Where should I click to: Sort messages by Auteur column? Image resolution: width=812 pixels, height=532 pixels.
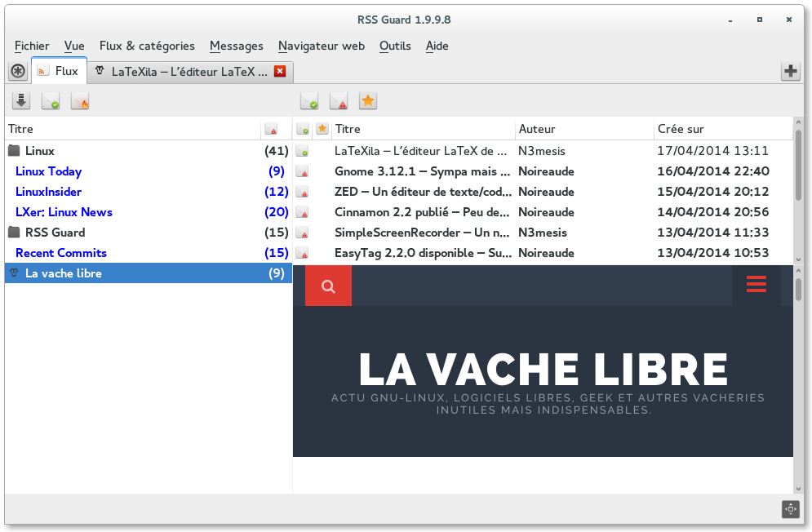[x=584, y=128]
